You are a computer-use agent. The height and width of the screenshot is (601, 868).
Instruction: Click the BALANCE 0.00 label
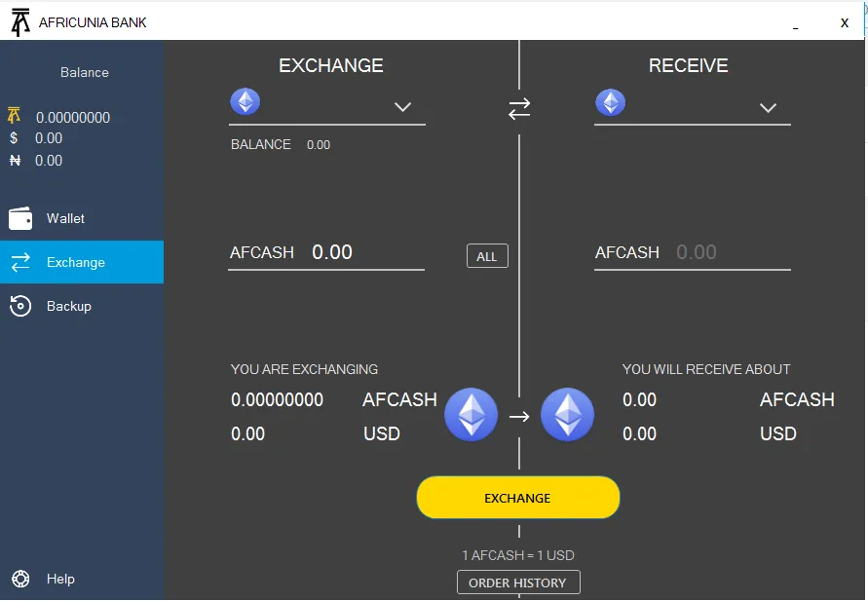pos(281,144)
